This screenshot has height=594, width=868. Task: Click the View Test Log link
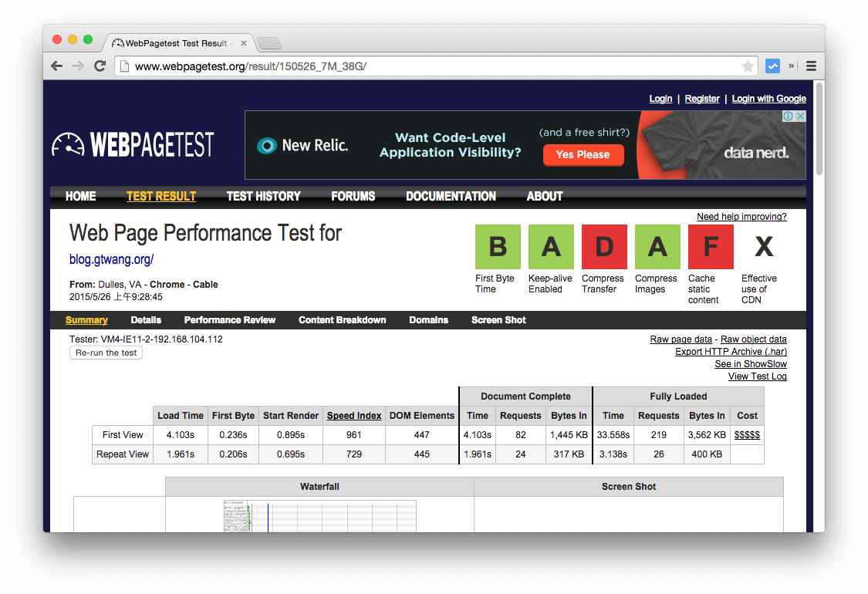[757, 376]
